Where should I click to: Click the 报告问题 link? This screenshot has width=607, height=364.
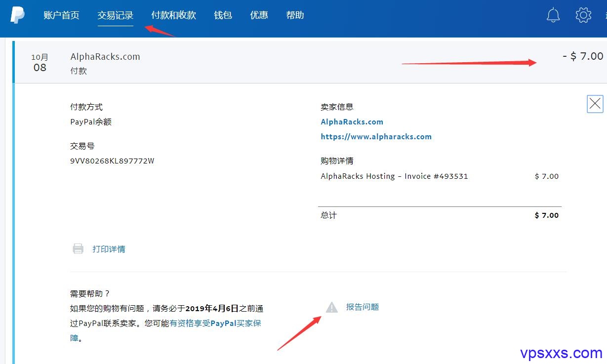pyautogui.click(x=363, y=307)
